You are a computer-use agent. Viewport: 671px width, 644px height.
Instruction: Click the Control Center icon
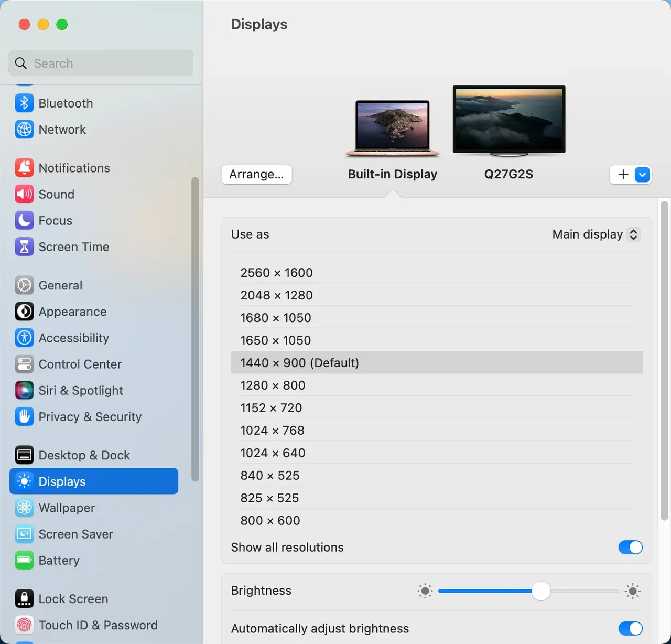[x=24, y=364]
